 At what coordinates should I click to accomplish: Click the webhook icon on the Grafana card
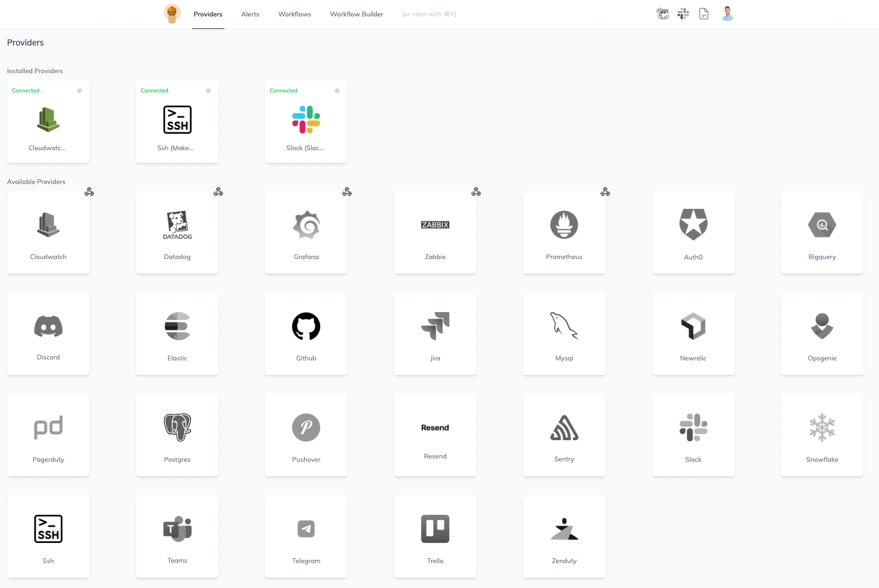tap(347, 191)
